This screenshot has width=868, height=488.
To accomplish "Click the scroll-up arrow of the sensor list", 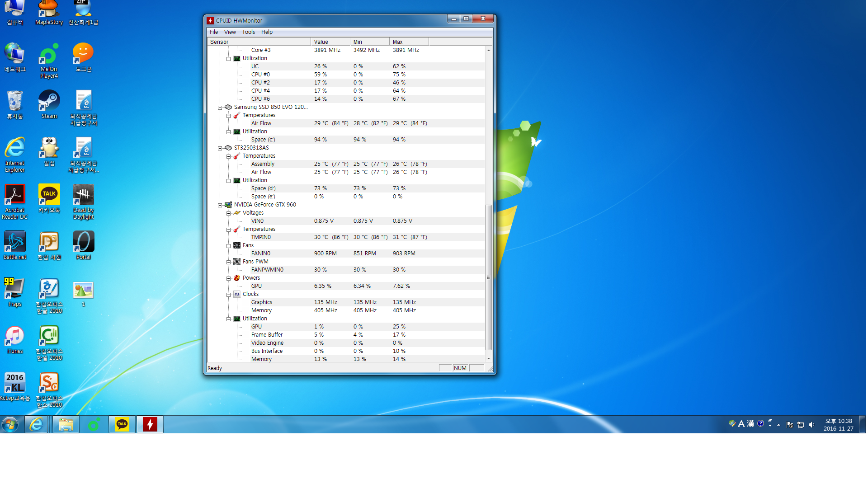I will 488,50.
